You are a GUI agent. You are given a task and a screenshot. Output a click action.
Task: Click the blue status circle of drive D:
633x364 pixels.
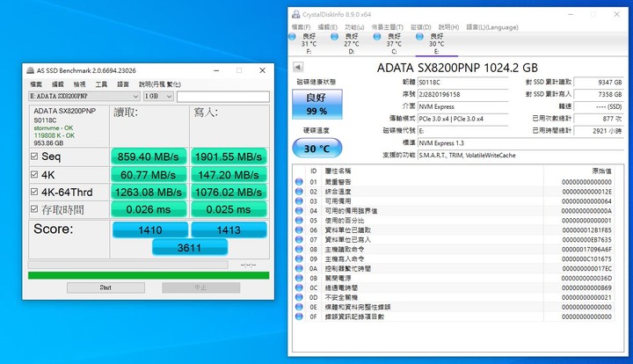click(x=334, y=37)
